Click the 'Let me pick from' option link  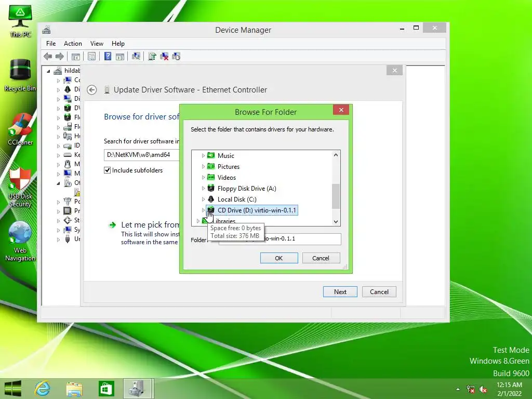[x=150, y=224]
